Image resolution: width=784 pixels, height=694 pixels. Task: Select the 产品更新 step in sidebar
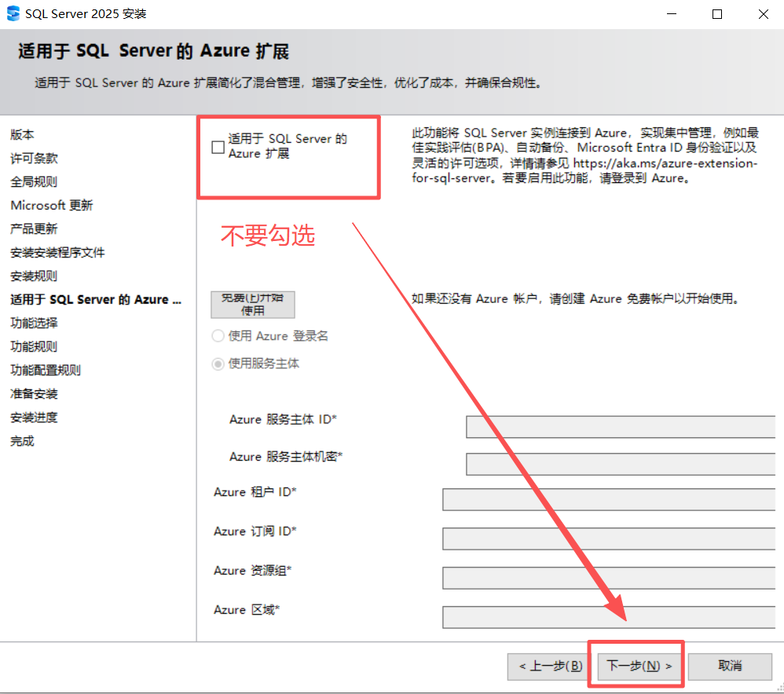coord(34,228)
